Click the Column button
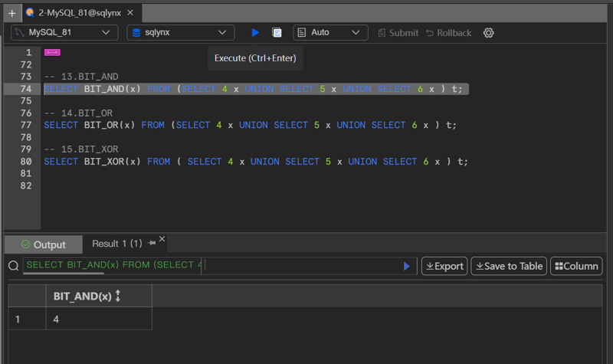 pos(576,266)
